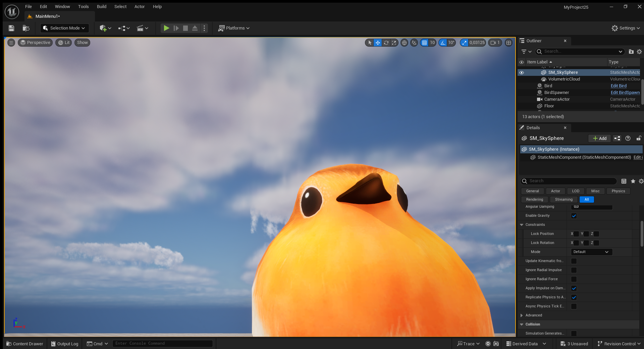
Task: Click the Edit Bird blueprint link
Action: (x=619, y=86)
